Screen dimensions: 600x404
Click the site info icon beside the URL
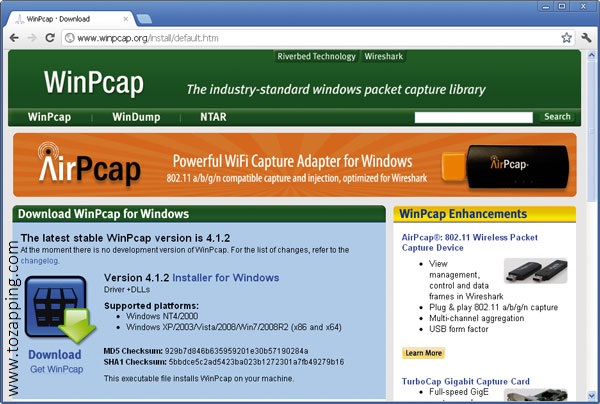click(x=69, y=38)
